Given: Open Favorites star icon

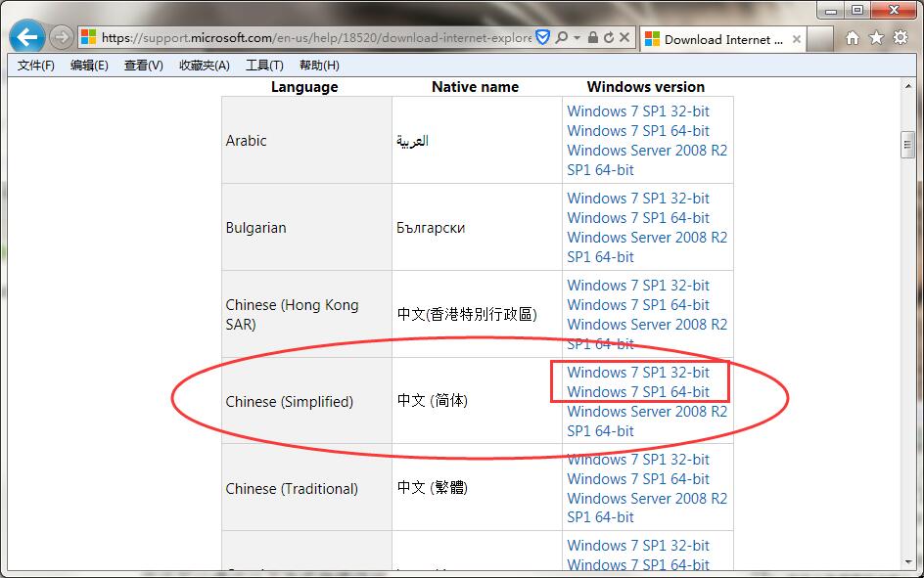Looking at the screenshot, I should tap(876, 38).
